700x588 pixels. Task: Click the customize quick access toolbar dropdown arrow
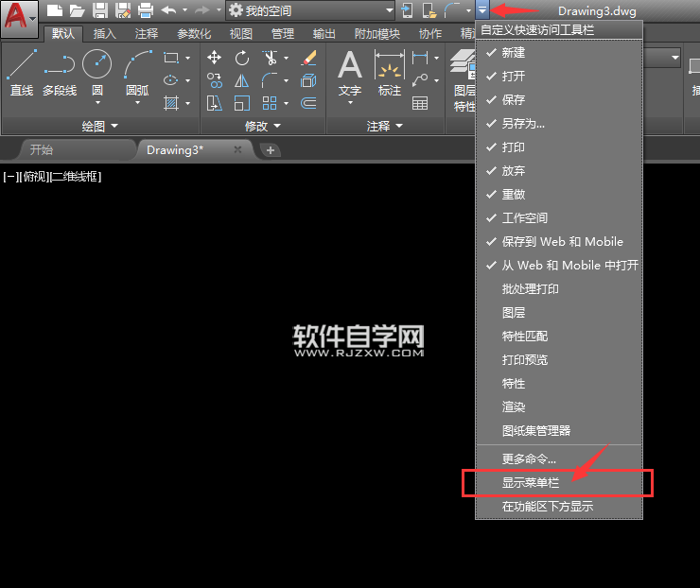(482, 9)
